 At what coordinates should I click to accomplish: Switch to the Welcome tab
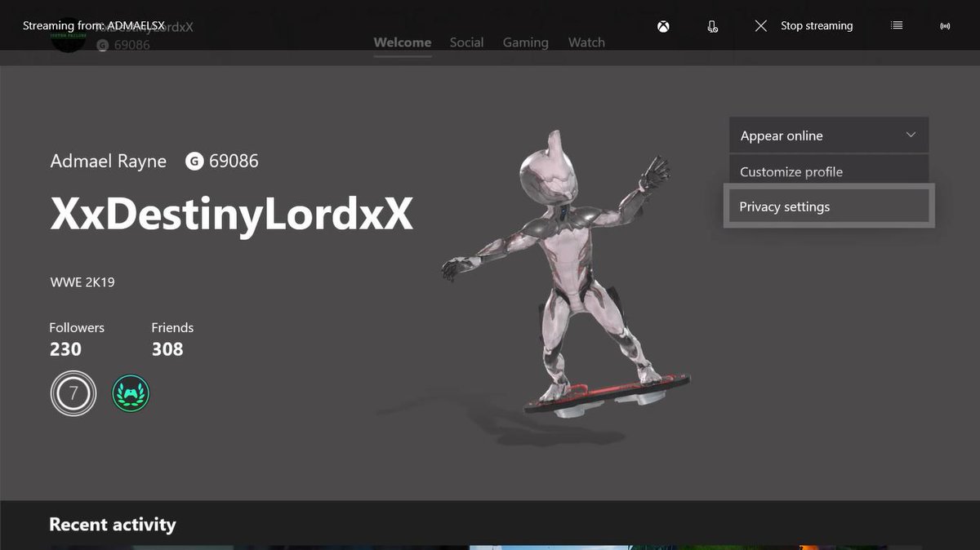pyautogui.click(x=403, y=42)
